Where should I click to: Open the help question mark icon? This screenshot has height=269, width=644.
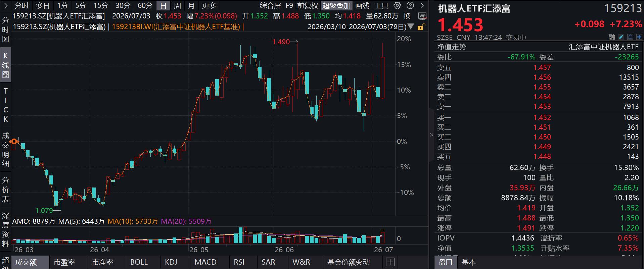point(410,5)
